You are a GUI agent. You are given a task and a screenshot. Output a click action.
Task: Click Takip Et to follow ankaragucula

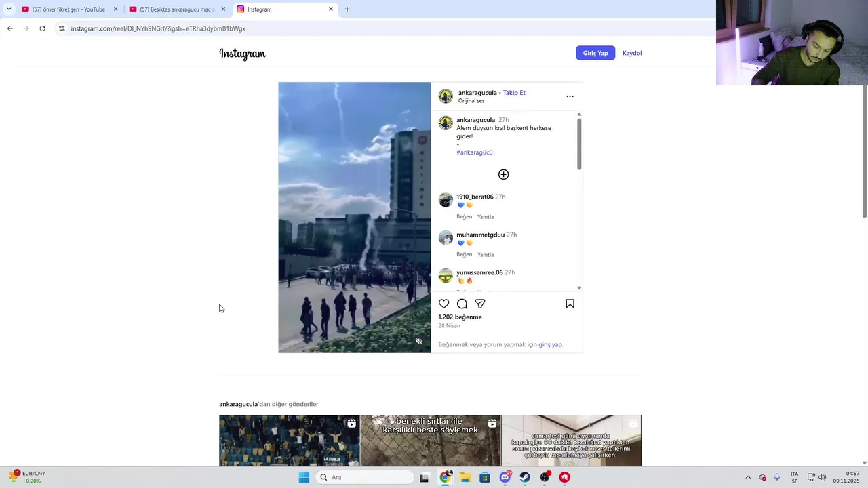514,93
